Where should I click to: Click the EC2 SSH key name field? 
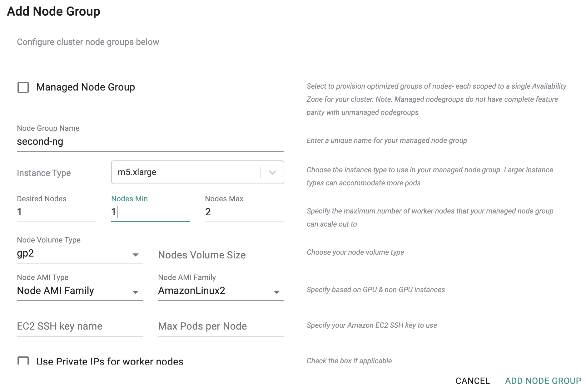click(x=80, y=326)
